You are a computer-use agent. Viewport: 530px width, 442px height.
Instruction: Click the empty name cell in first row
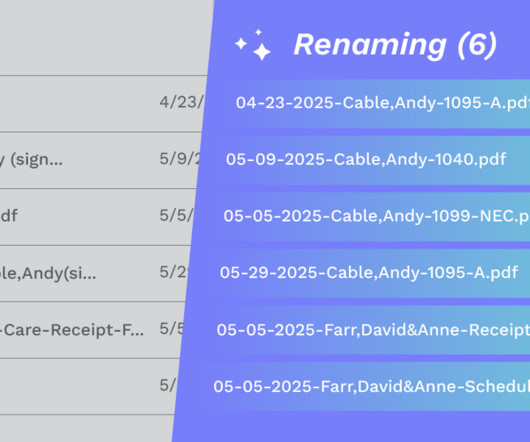point(78,104)
